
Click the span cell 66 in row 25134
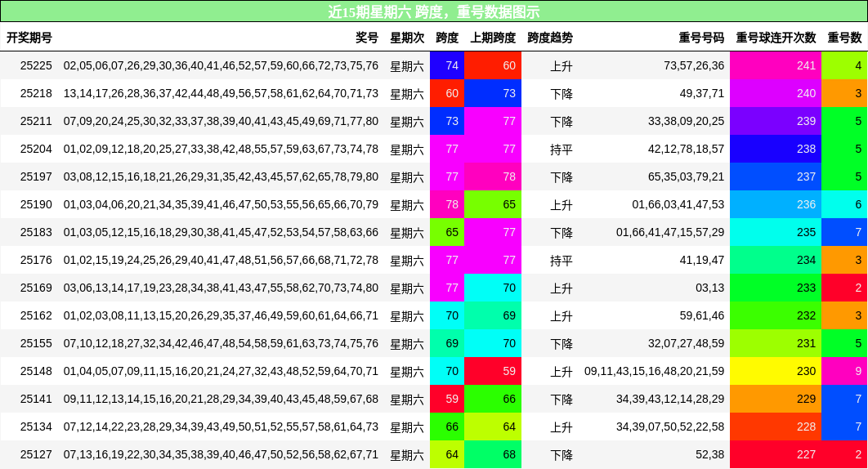click(x=447, y=427)
